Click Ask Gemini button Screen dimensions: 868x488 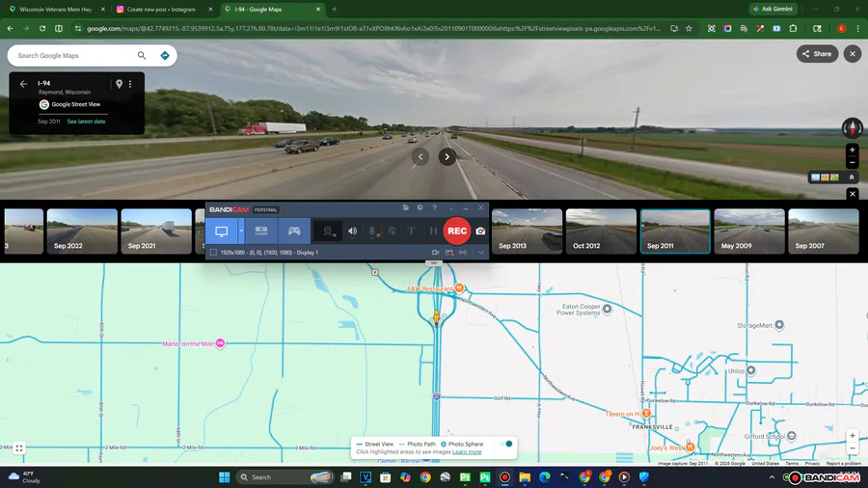point(773,9)
